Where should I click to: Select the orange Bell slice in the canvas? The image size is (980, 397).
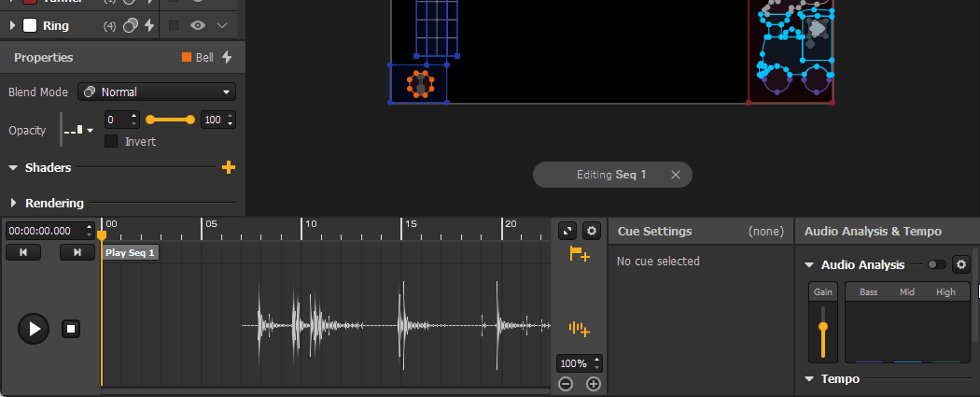421,84
